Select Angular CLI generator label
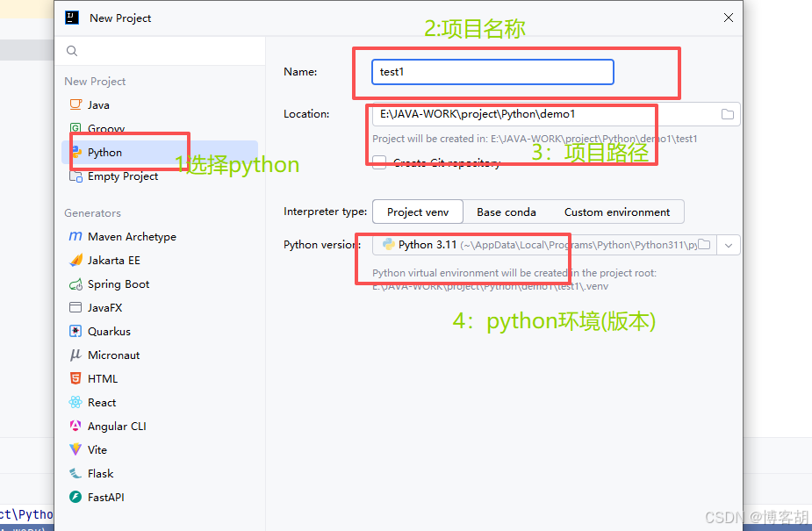 pyautogui.click(x=117, y=426)
